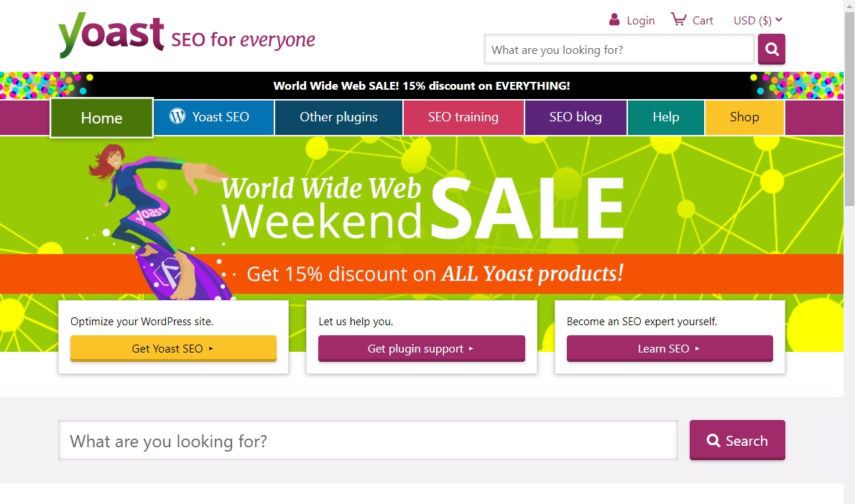Click 'Let us help you.' text

point(356,322)
